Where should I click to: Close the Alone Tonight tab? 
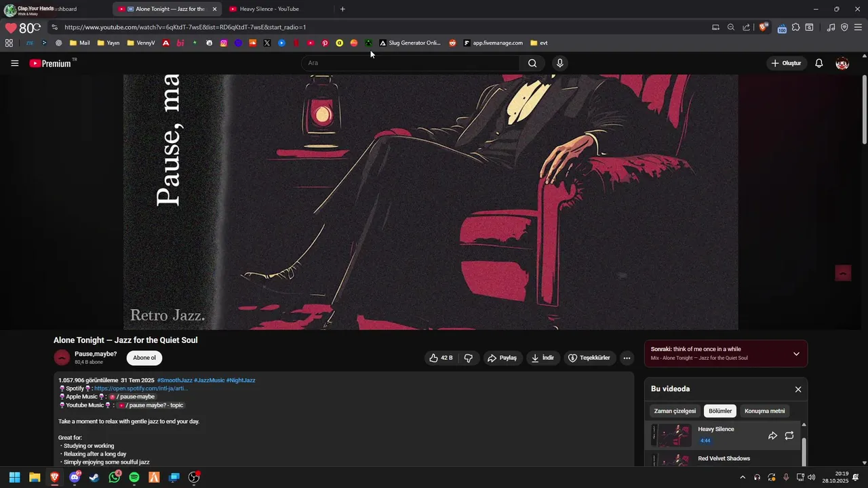coord(214,9)
